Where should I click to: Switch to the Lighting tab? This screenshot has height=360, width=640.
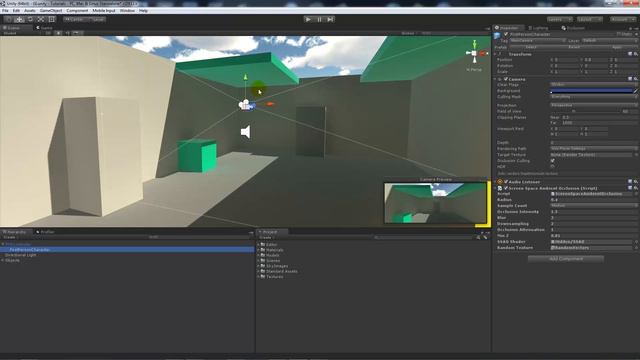tap(538, 28)
